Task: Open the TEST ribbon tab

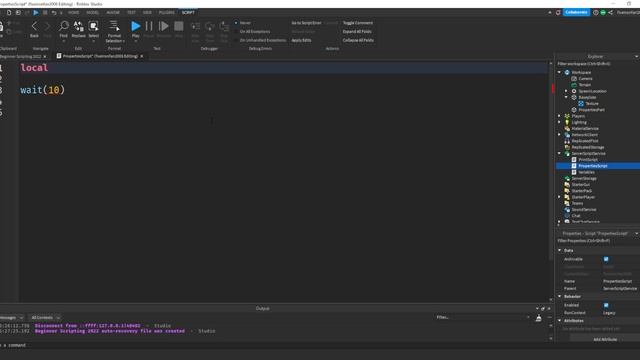Action: 131,13
